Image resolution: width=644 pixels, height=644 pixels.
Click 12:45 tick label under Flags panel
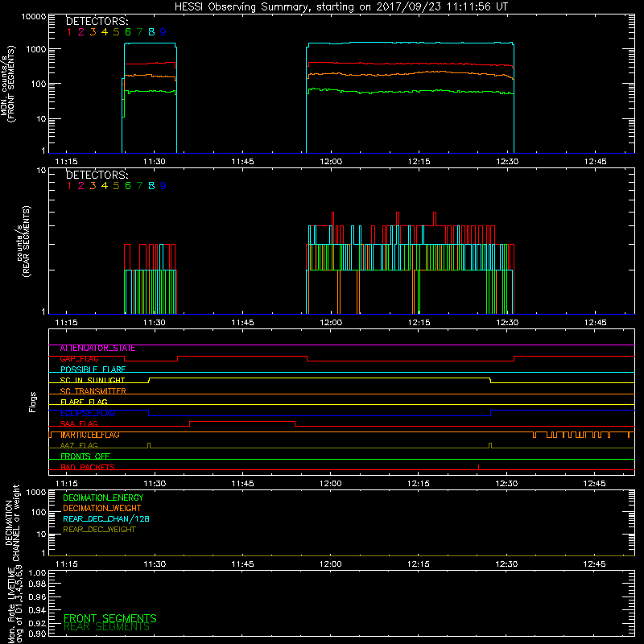coord(594,484)
